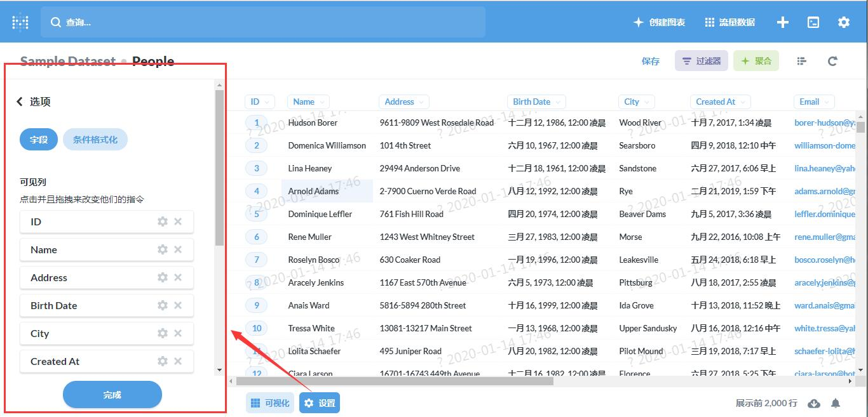Remove the ID column with X
This screenshot has width=868, height=417.
click(x=178, y=222)
